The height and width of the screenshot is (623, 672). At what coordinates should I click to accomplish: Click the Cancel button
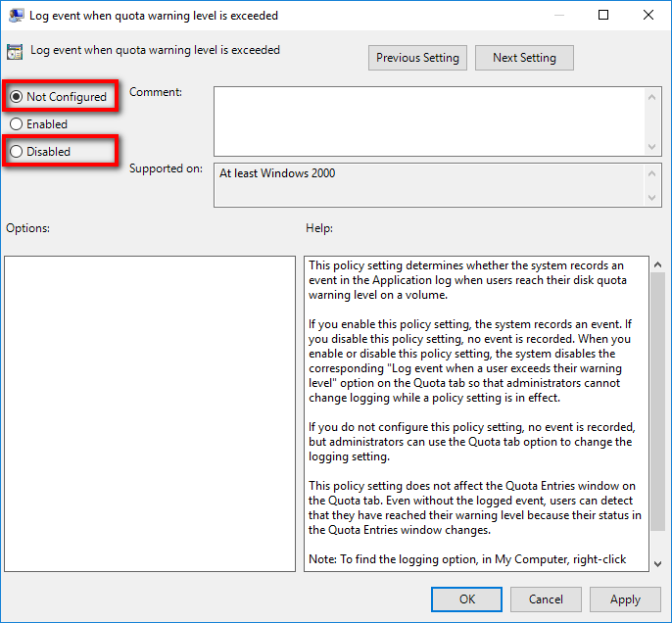coord(546,599)
